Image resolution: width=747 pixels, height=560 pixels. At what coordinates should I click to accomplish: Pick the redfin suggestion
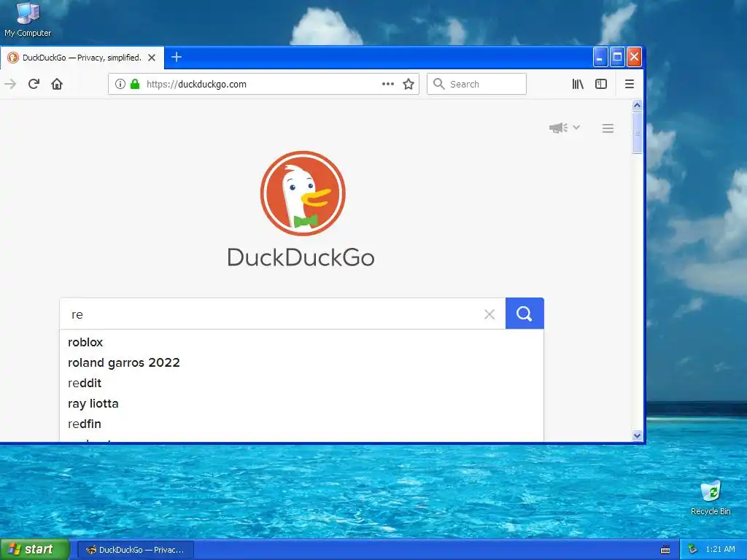(x=301, y=424)
